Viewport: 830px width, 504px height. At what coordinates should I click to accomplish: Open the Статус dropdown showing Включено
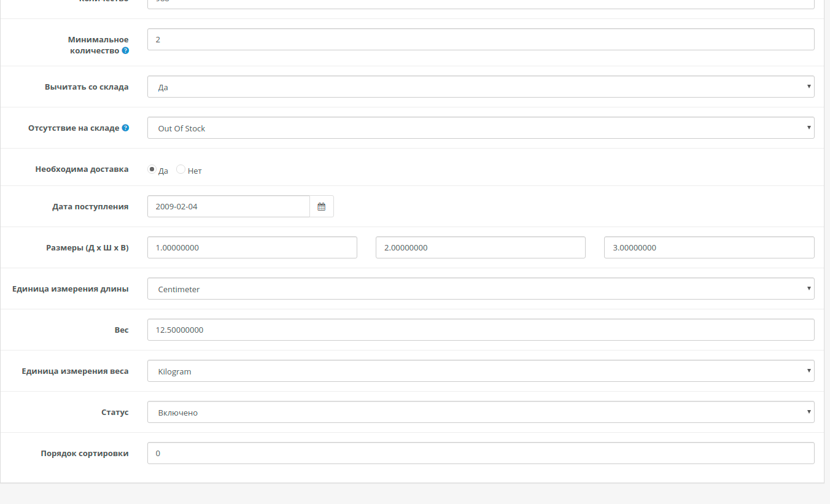(480, 412)
